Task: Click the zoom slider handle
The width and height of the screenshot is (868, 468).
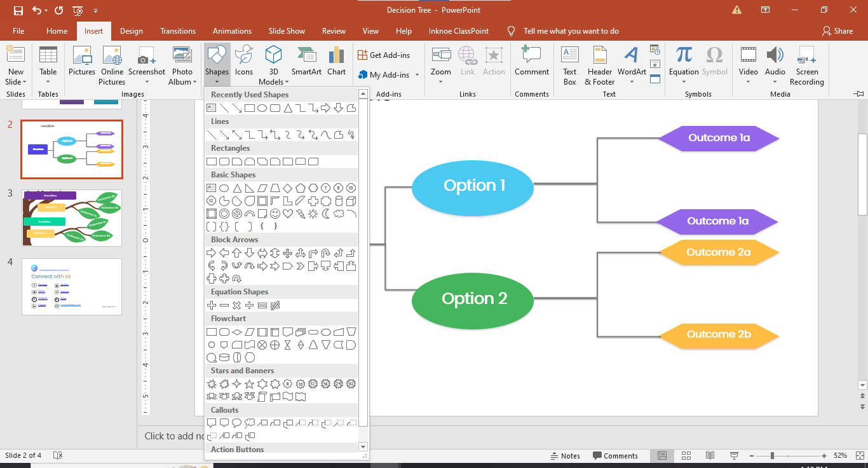Action: pos(772,455)
